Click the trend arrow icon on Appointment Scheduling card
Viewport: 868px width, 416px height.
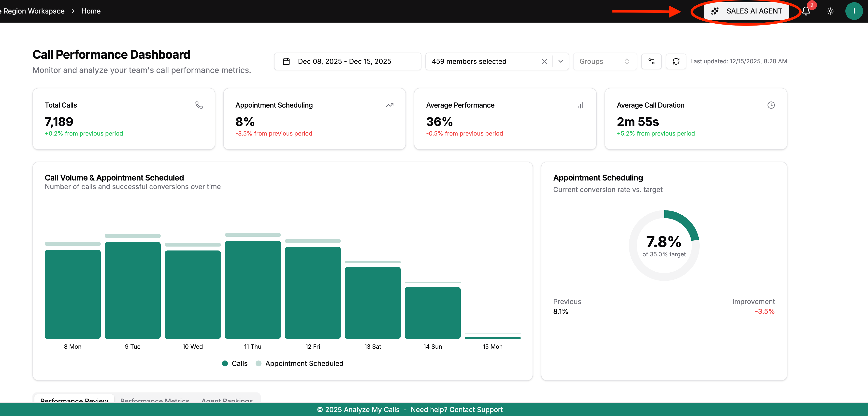click(x=390, y=105)
